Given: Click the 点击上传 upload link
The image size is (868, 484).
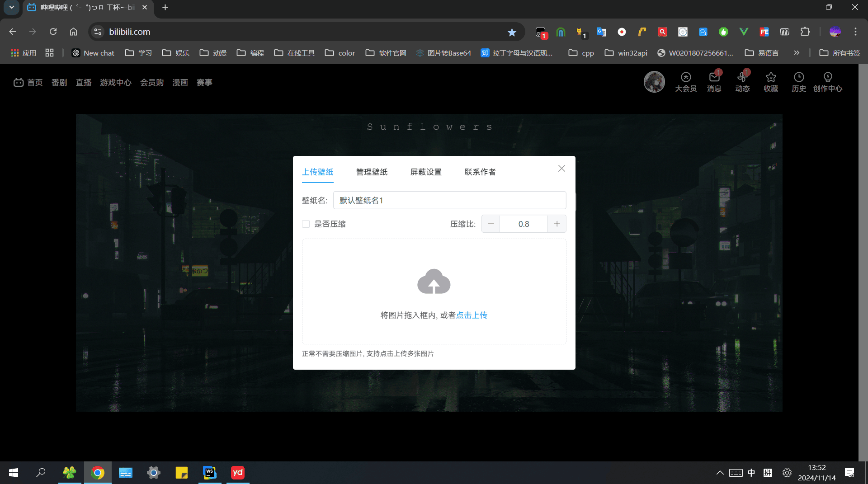Looking at the screenshot, I should 472,315.
